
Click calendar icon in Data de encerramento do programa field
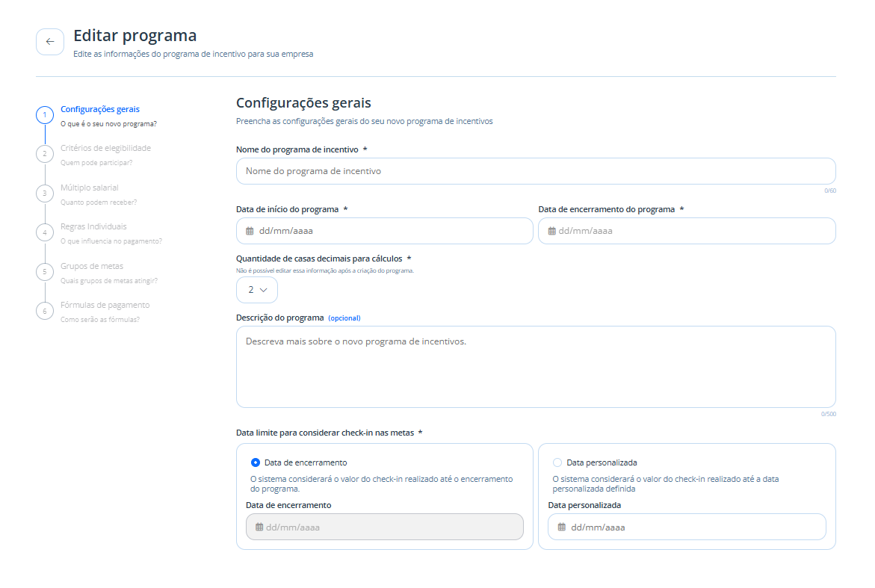point(552,231)
